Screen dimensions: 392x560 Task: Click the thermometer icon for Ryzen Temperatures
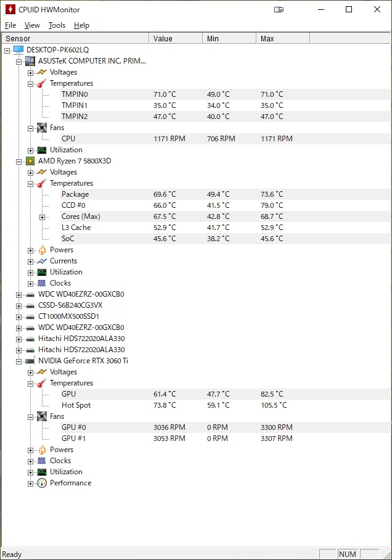(x=42, y=183)
